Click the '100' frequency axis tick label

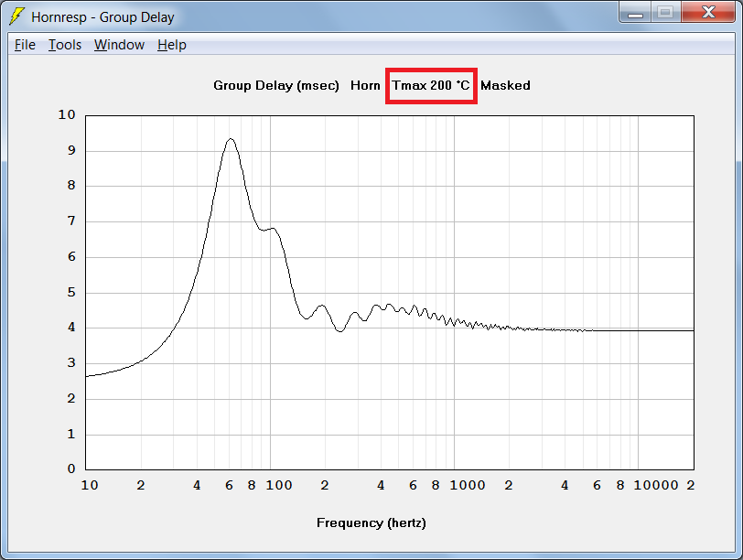(278, 486)
